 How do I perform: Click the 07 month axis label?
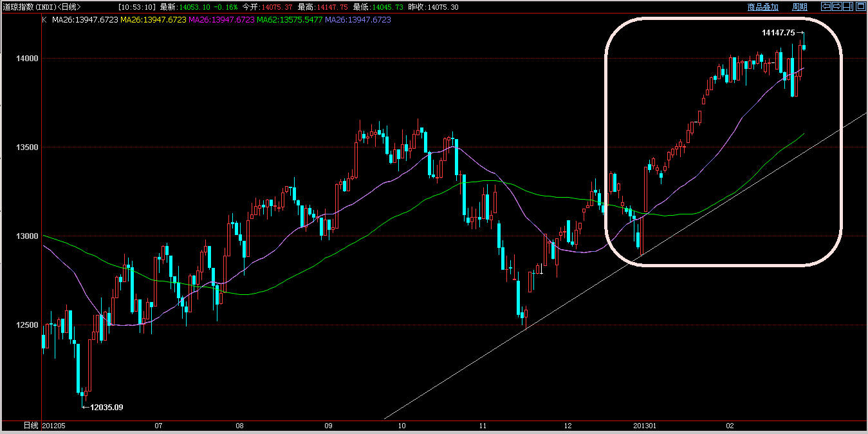point(159,426)
